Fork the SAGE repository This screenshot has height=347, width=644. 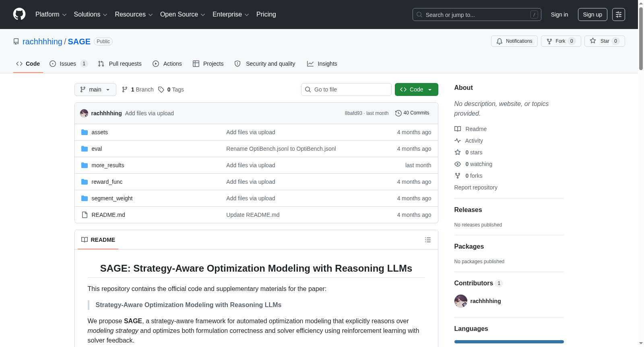pyautogui.click(x=561, y=41)
